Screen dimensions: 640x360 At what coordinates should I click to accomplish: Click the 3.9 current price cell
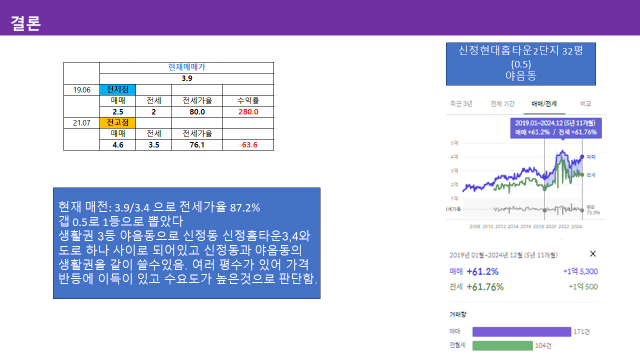(187, 78)
